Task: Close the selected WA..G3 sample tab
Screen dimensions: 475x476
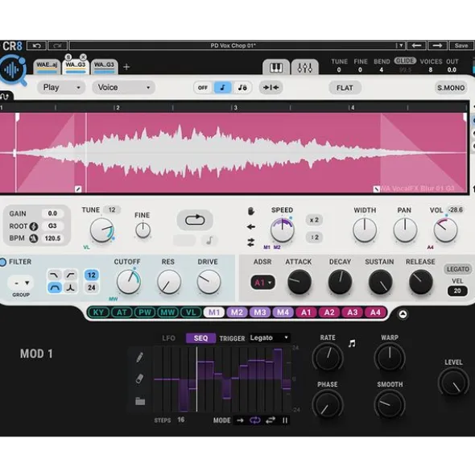Action: [83, 56]
